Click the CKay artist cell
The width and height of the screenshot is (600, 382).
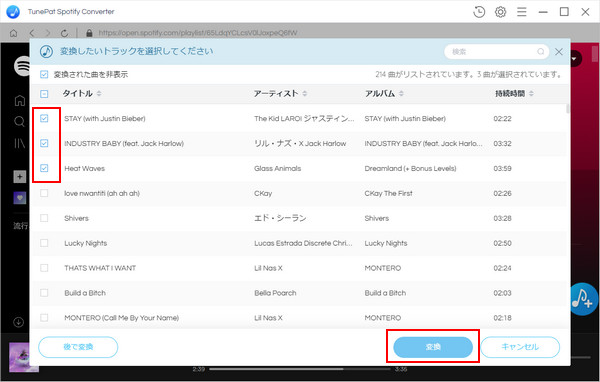pyautogui.click(x=263, y=193)
